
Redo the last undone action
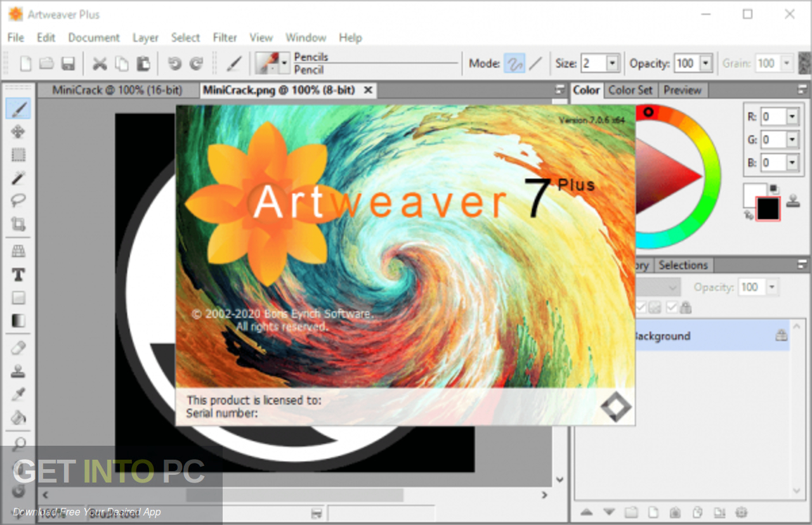point(196,63)
